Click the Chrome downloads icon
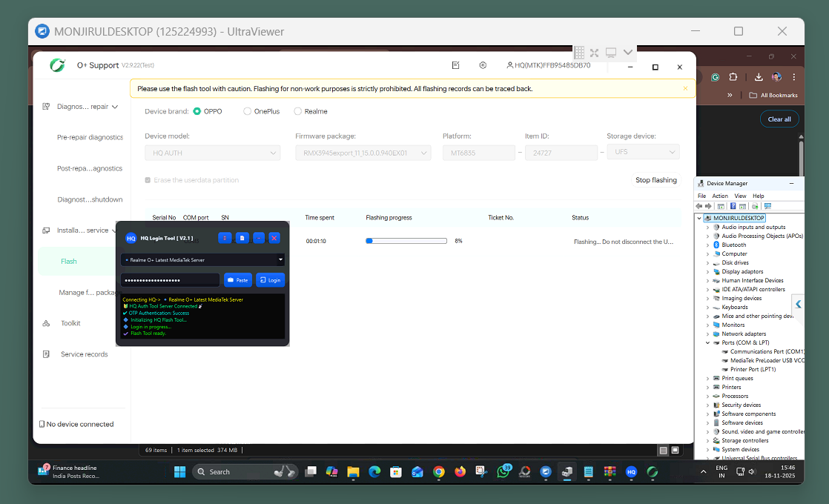The height and width of the screenshot is (504, 829). [x=759, y=77]
